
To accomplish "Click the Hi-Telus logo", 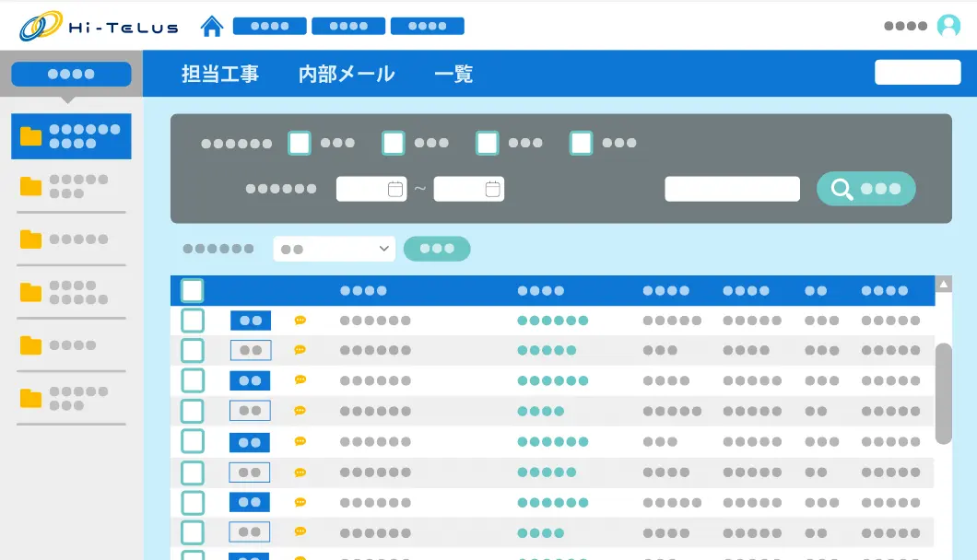I will coord(99,26).
